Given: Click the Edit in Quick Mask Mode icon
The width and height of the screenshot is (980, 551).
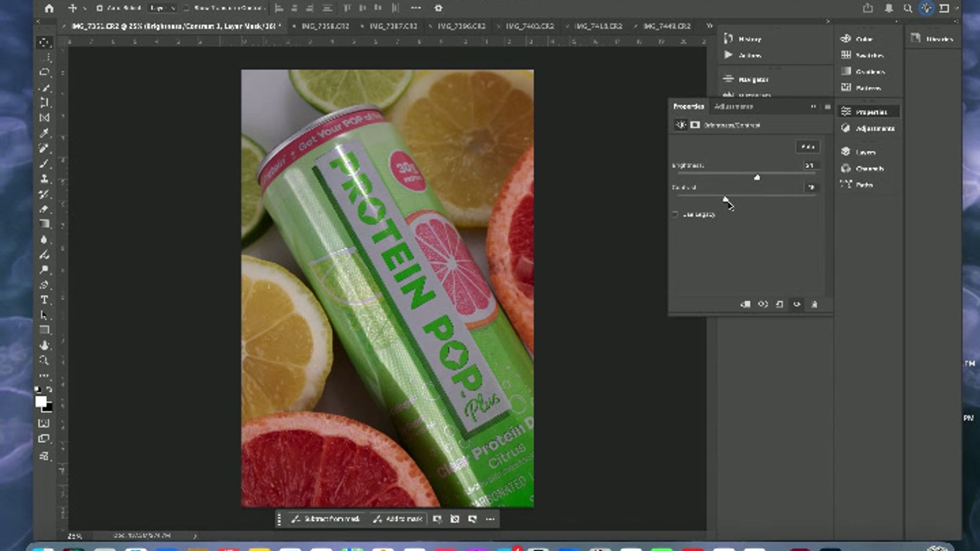Looking at the screenshot, I should pos(44,424).
